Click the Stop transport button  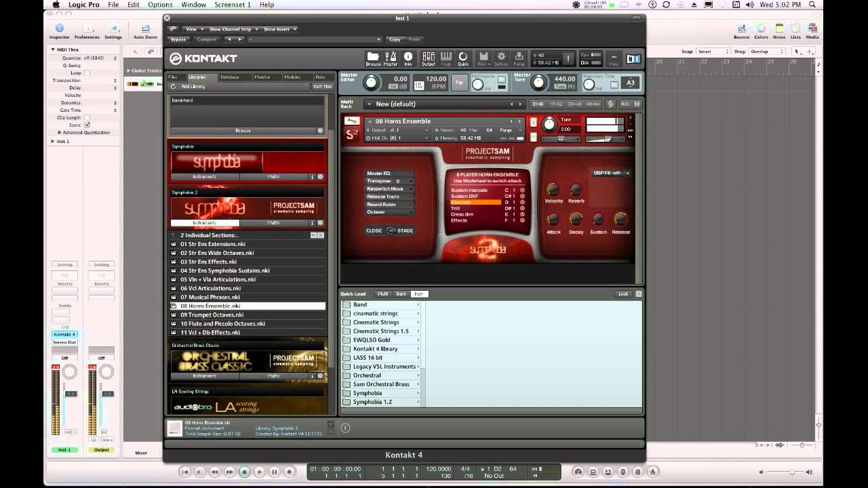(x=244, y=472)
